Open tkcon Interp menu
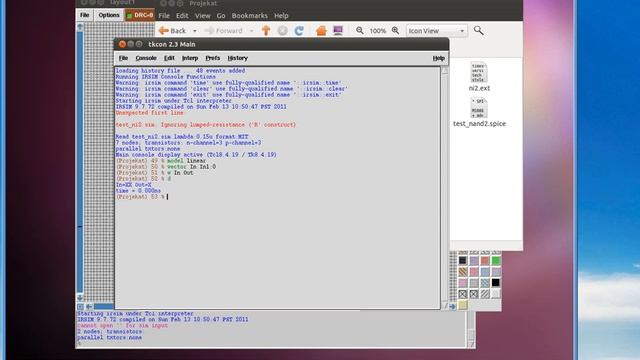 [190, 58]
